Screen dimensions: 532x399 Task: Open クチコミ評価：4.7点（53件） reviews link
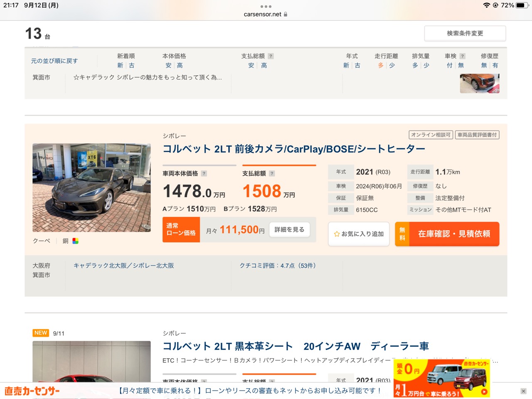point(278,266)
